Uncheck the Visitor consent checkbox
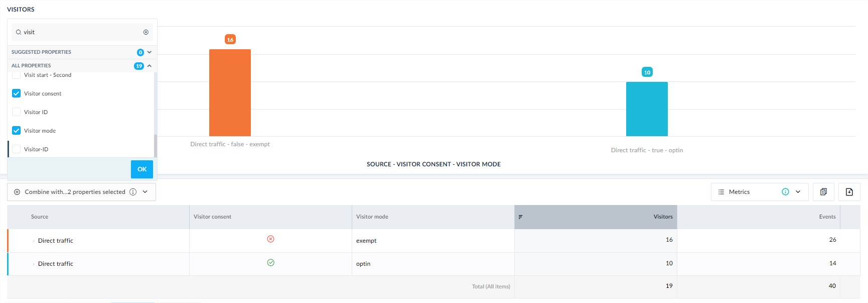 coord(17,93)
